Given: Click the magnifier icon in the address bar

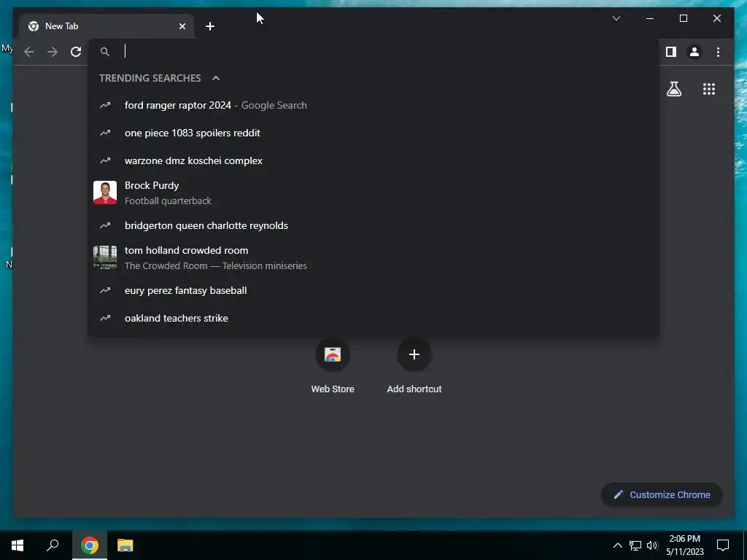Looking at the screenshot, I should [105, 52].
